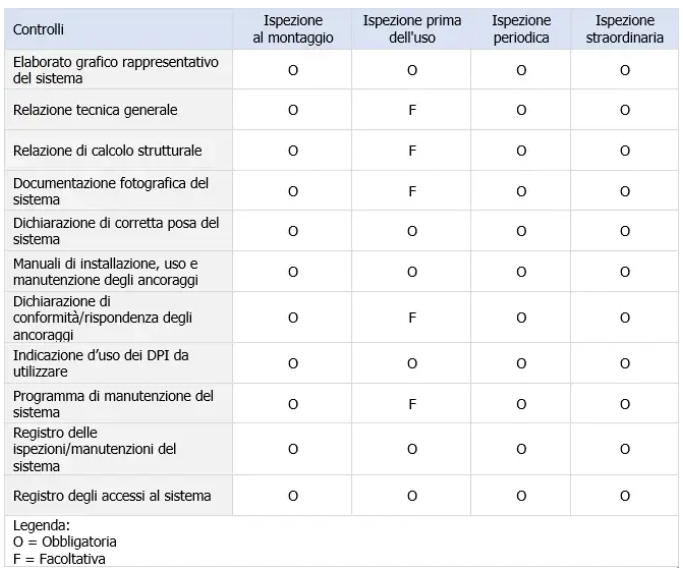Image resolution: width=683 pixels, height=572 pixels.
Task: Select the F cell for Documentazione fotografica row
Action: [411, 192]
